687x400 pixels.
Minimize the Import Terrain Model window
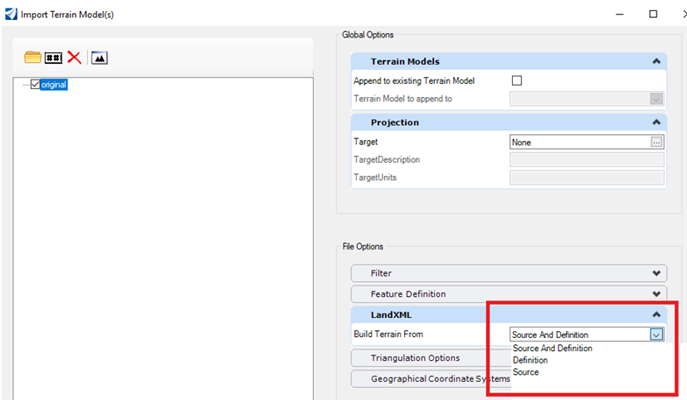point(619,14)
